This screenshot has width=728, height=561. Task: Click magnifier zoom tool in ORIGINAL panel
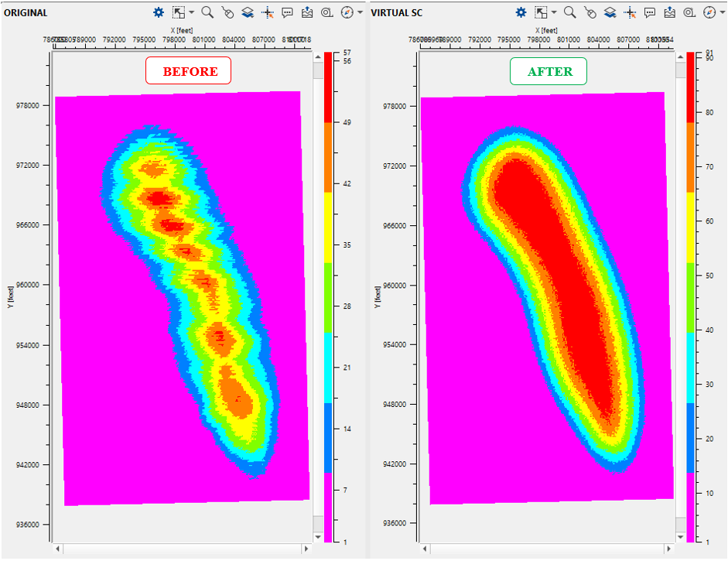point(207,12)
